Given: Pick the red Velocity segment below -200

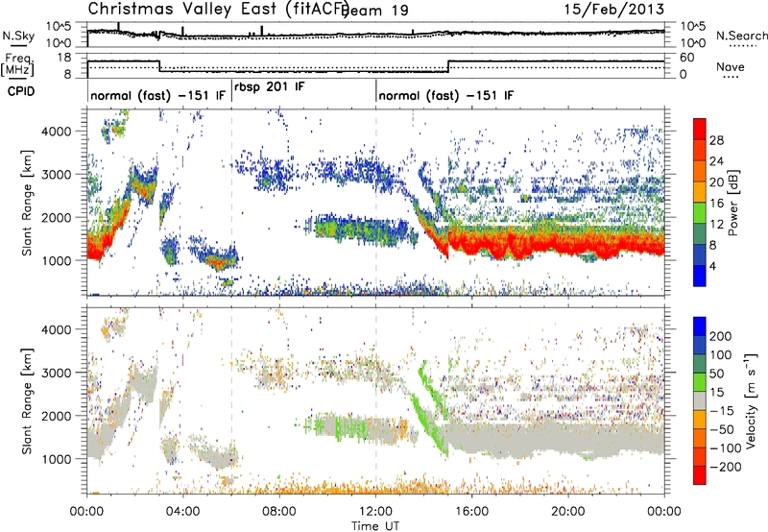Looking at the screenshot, I should pyautogui.click(x=700, y=475).
